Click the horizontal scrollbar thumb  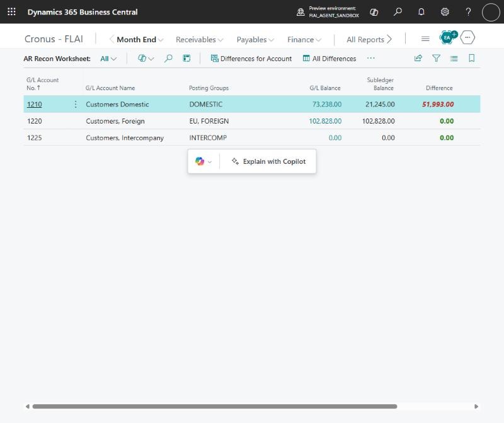215,406
